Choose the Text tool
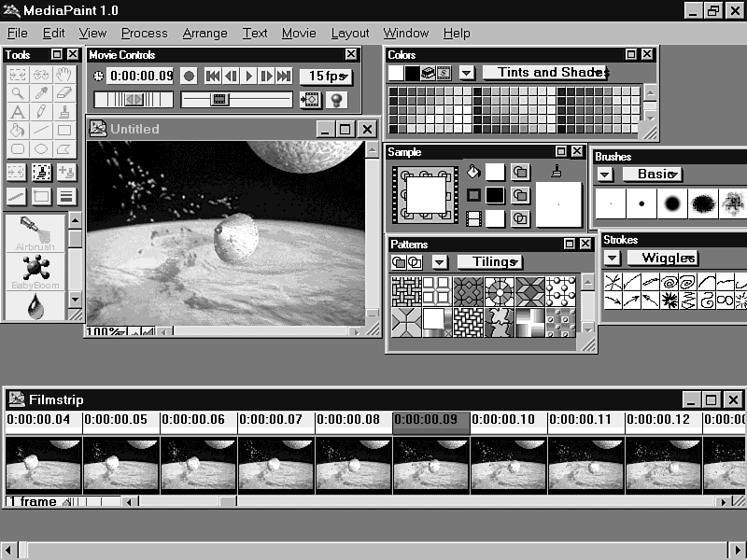 click(17, 112)
